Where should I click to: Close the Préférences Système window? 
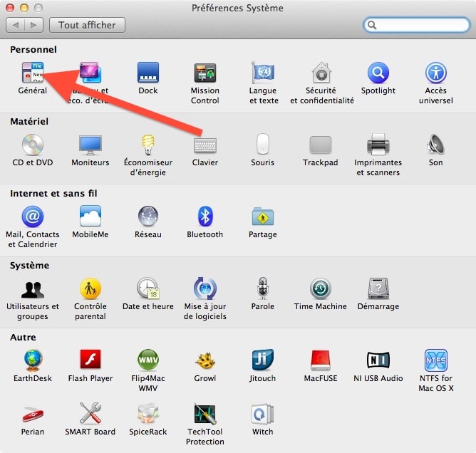[10, 8]
